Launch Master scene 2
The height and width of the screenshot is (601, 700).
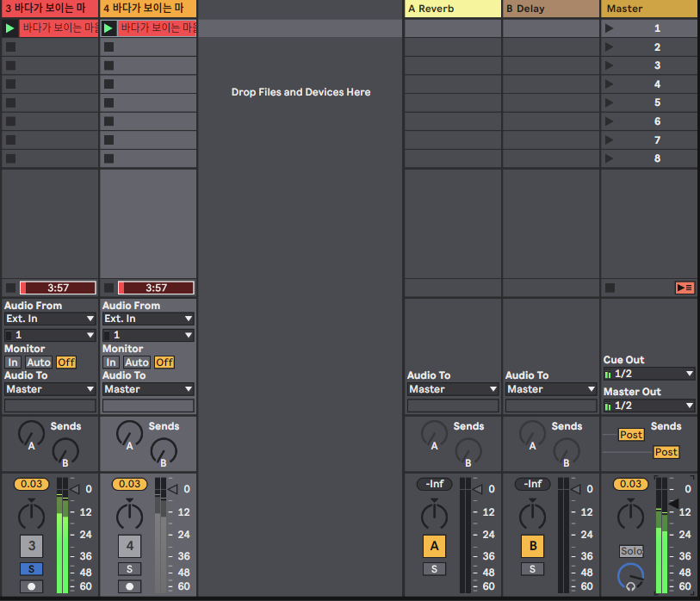(609, 46)
